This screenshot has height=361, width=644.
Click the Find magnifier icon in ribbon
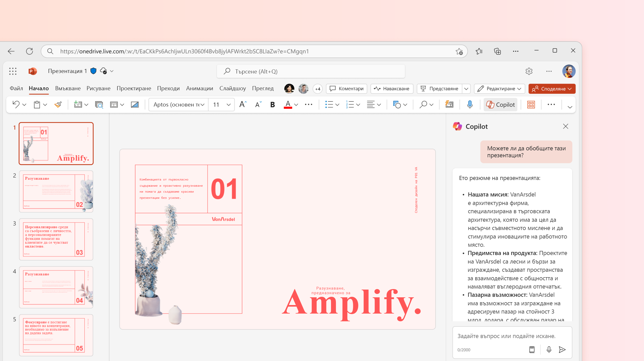[x=423, y=104]
